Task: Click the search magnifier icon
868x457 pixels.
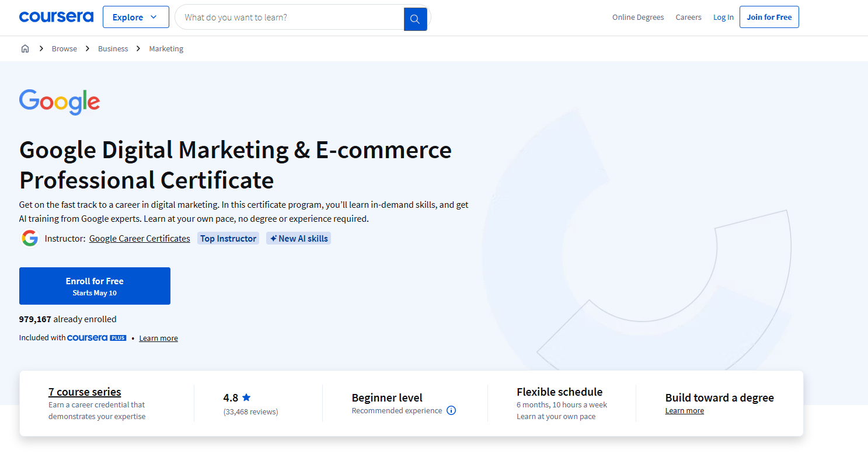Action: [x=415, y=18]
